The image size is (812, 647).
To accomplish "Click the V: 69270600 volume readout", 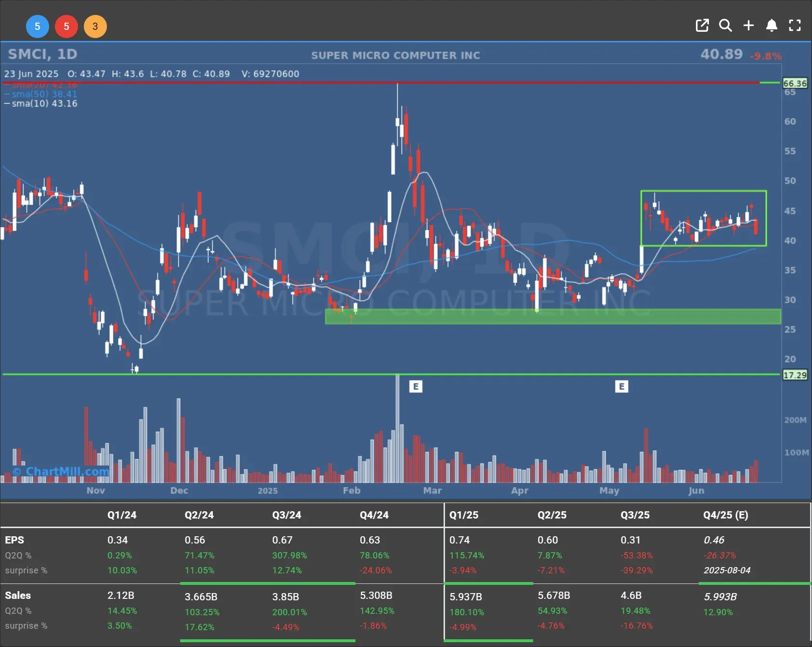I will point(270,74).
